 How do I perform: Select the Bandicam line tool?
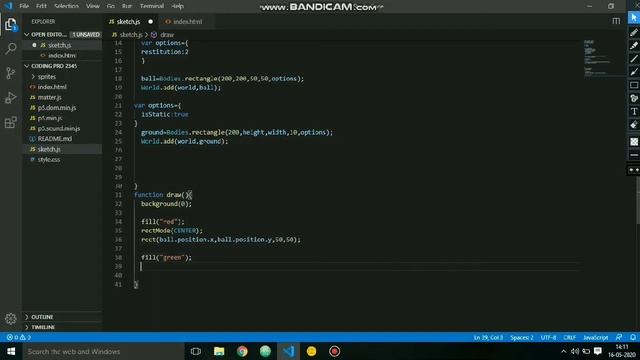(634, 59)
